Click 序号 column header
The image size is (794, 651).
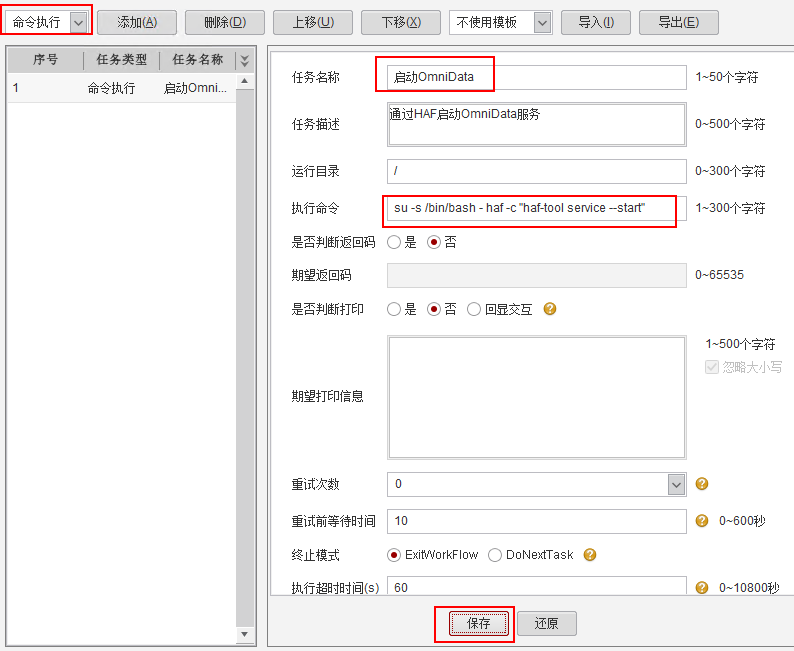[46, 60]
